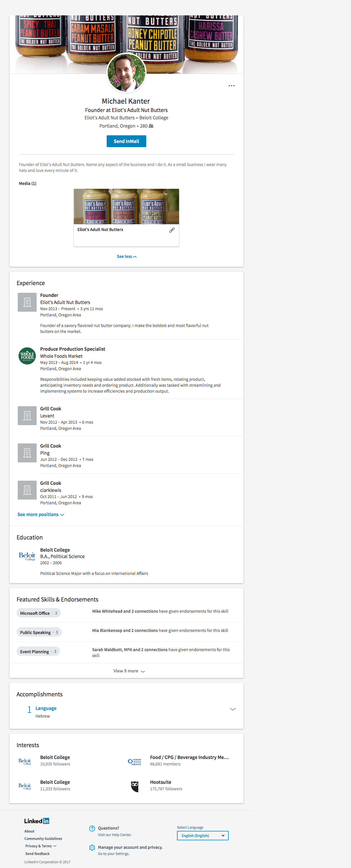Click the LinkedIn logo in footer
Image resolution: width=351 pixels, height=868 pixels.
[x=37, y=821]
